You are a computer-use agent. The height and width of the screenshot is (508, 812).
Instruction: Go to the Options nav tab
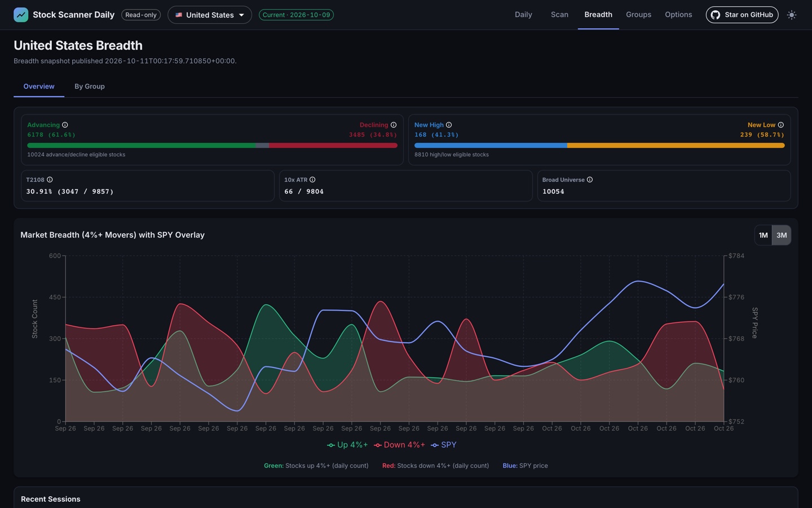[678, 15]
